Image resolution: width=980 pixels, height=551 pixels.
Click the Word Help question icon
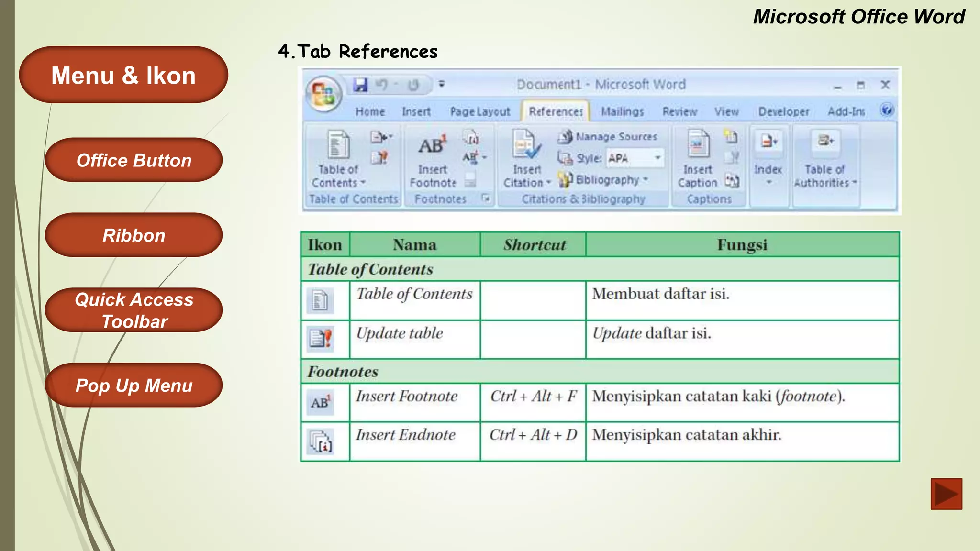887,110
